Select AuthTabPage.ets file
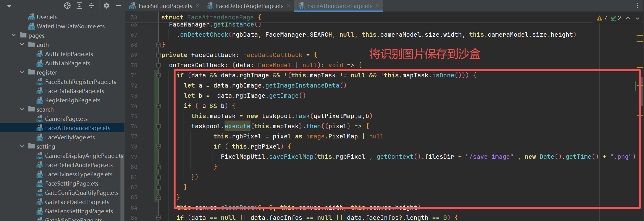 pos(68,63)
